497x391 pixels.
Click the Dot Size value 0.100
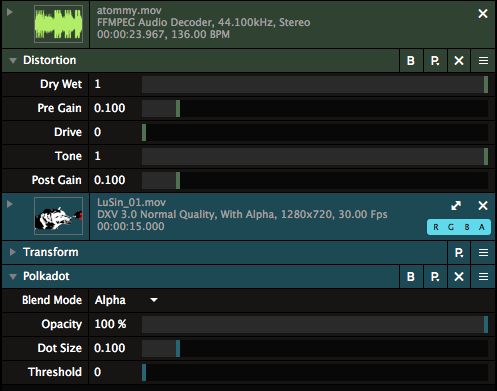(x=110, y=348)
